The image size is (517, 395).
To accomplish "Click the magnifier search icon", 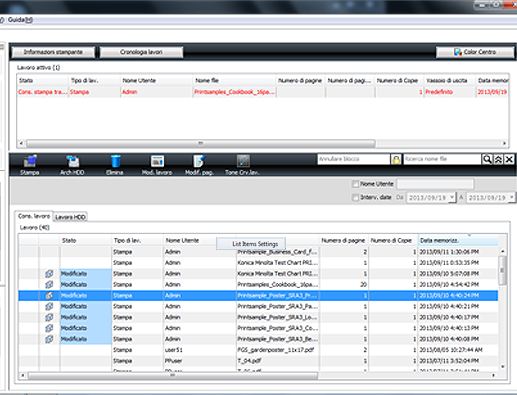I will click(x=487, y=159).
